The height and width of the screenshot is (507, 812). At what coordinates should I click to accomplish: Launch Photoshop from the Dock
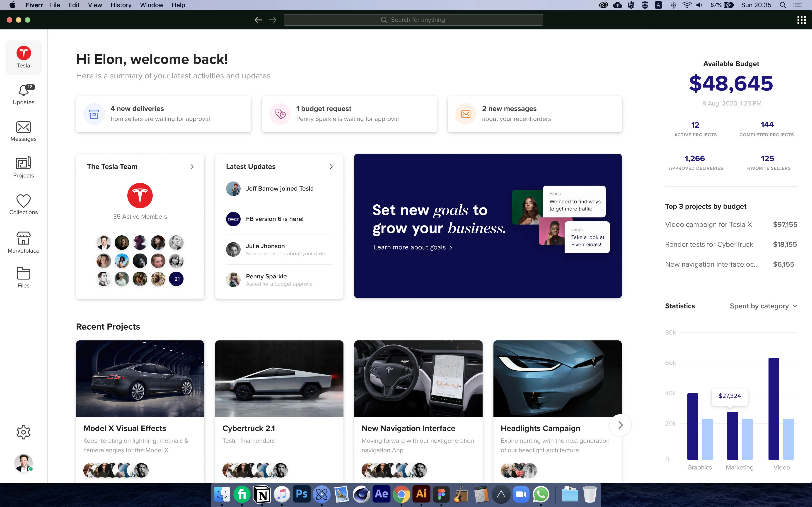pyautogui.click(x=301, y=494)
